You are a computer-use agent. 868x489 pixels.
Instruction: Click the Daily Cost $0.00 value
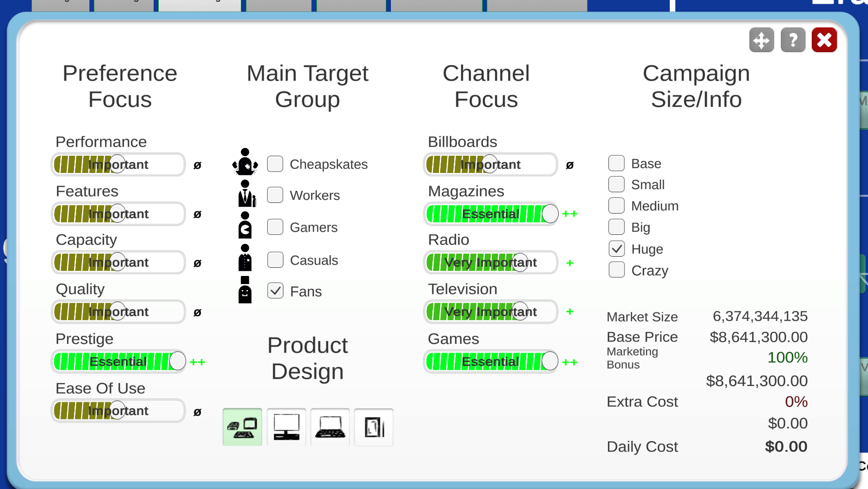tap(786, 446)
